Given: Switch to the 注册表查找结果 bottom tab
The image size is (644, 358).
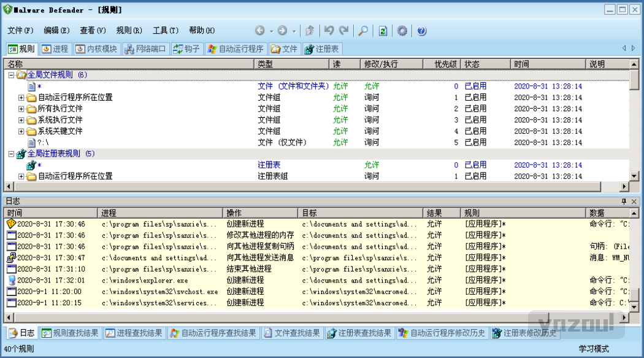Looking at the screenshot, I should pos(359,333).
